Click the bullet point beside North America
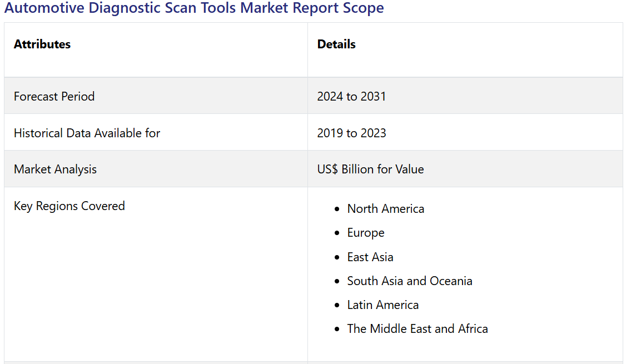 tap(337, 210)
